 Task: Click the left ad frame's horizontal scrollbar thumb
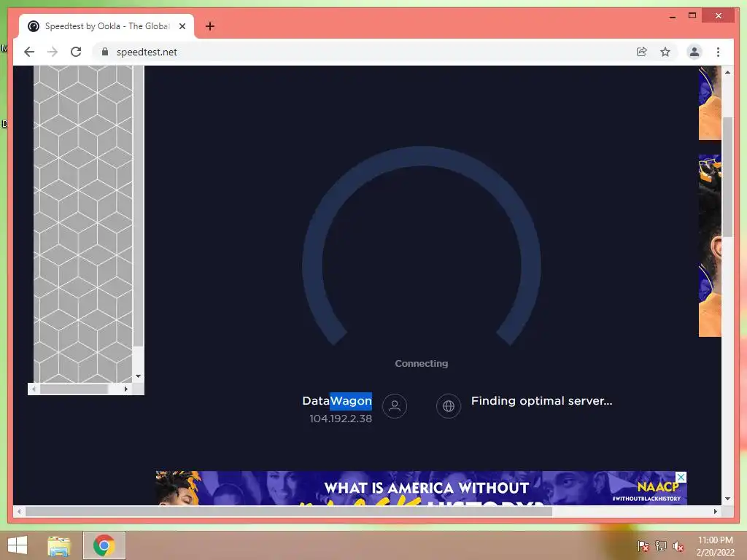click(74, 389)
